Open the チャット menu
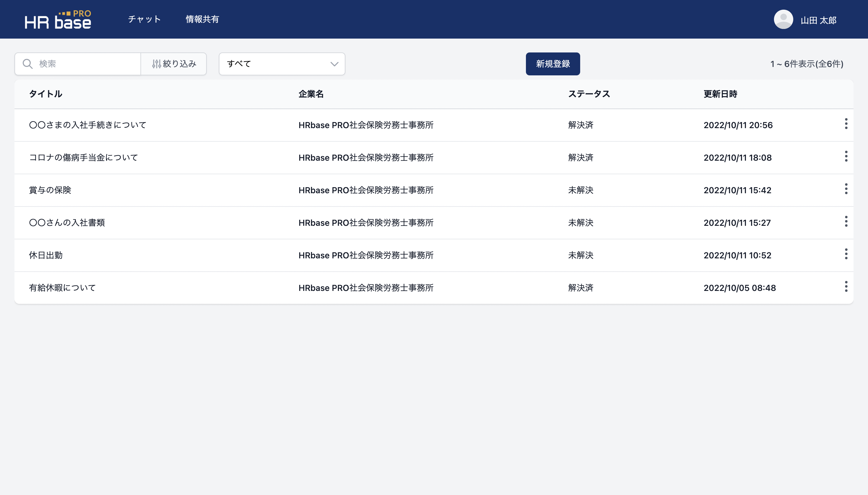Viewport: 868px width, 495px height. pos(144,19)
